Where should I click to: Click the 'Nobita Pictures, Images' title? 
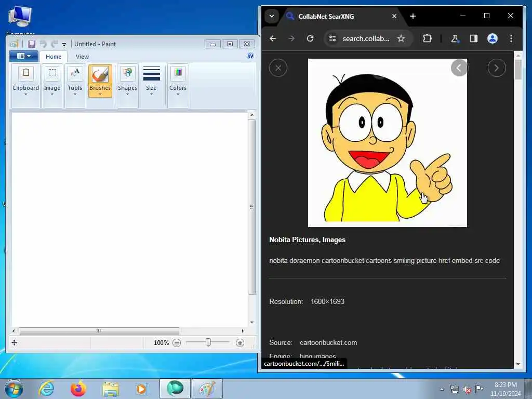point(308,240)
